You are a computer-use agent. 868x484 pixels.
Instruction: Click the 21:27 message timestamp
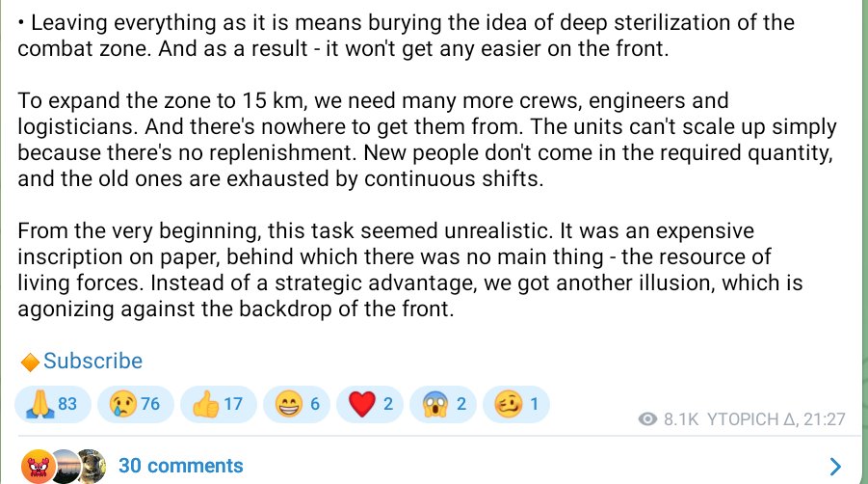pyautogui.click(x=827, y=419)
